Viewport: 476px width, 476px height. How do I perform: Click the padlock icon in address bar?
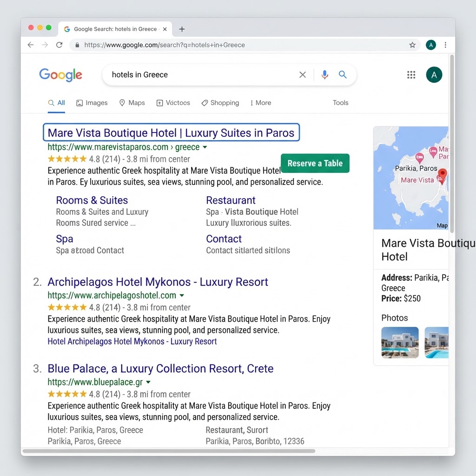[77, 45]
